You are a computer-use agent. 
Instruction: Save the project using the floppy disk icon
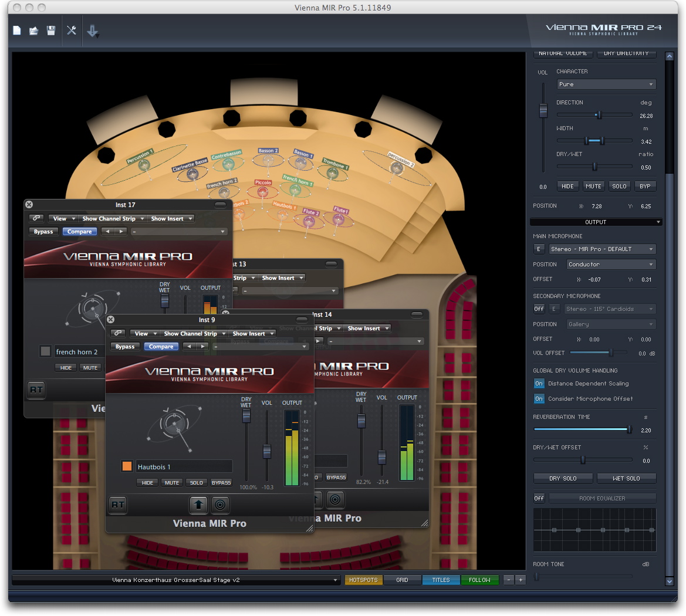(x=51, y=30)
